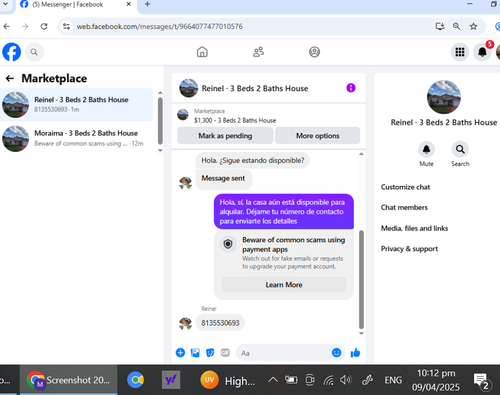View site information icon in address bar
The width and height of the screenshot is (500, 395).
[67, 26]
